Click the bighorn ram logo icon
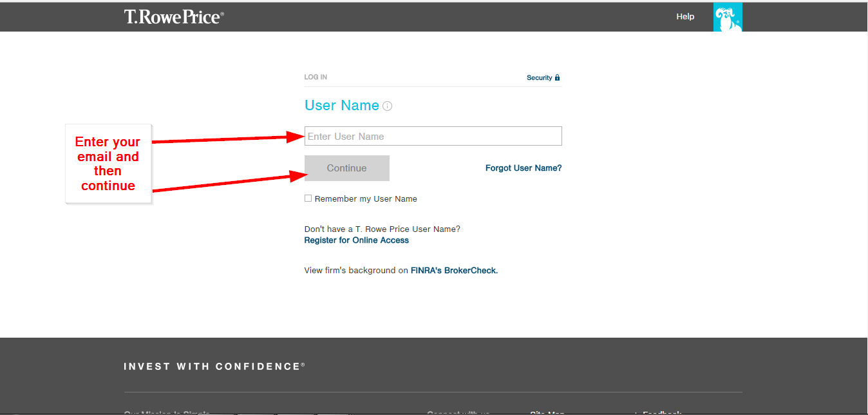Image resolution: width=868 pixels, height=415 pixels. coord(728,17)
